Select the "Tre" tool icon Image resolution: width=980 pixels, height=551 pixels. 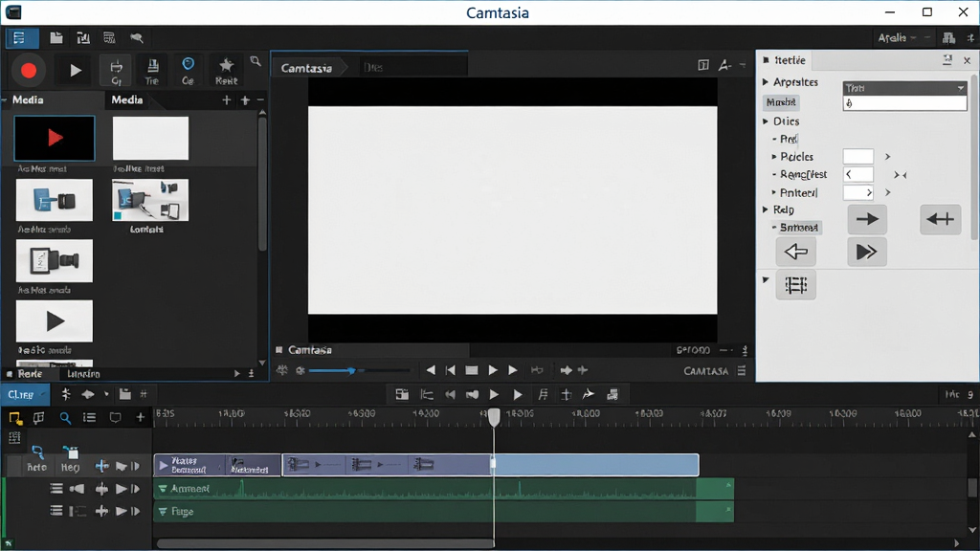(152, 71)
